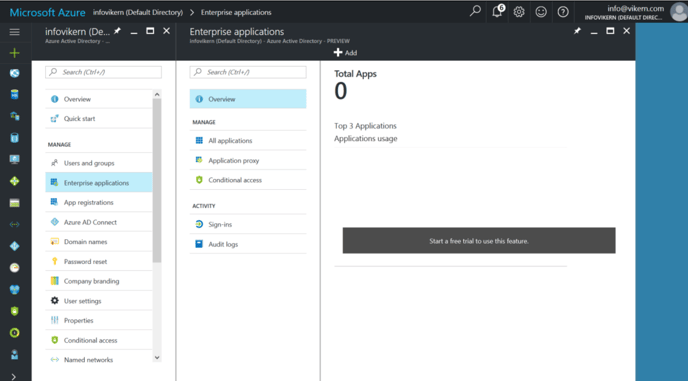Click the SQL database icon in sidebar
Screen dimensions: 688x381
[14, 94]
